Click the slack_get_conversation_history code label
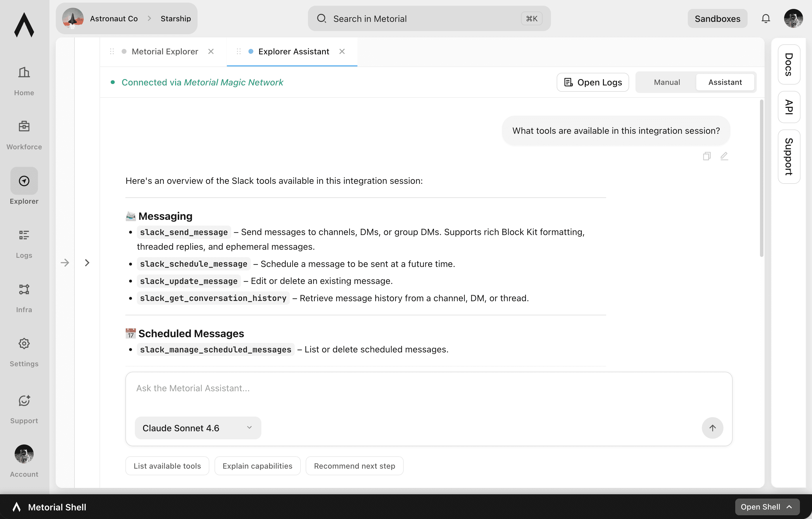The image size is (812, 519). coord(213,298)
